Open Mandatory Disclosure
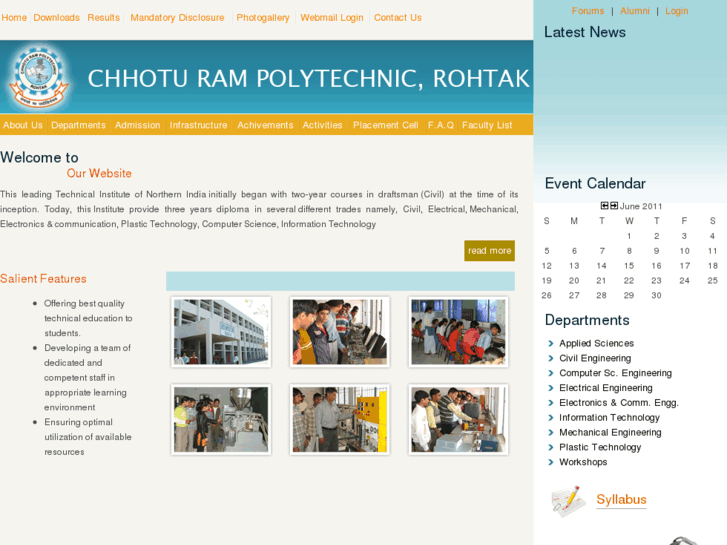The height and width of the screenshot is (545, 727). point(177,18)
